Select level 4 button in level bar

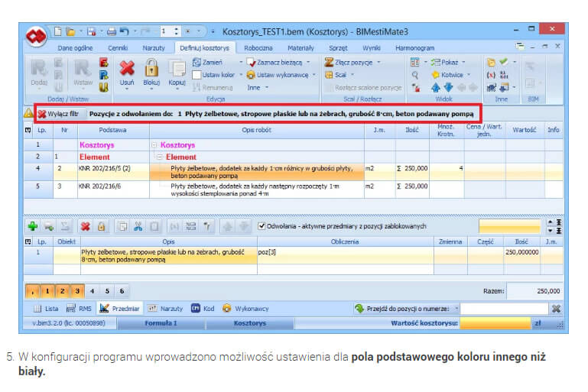coord(93,291)
